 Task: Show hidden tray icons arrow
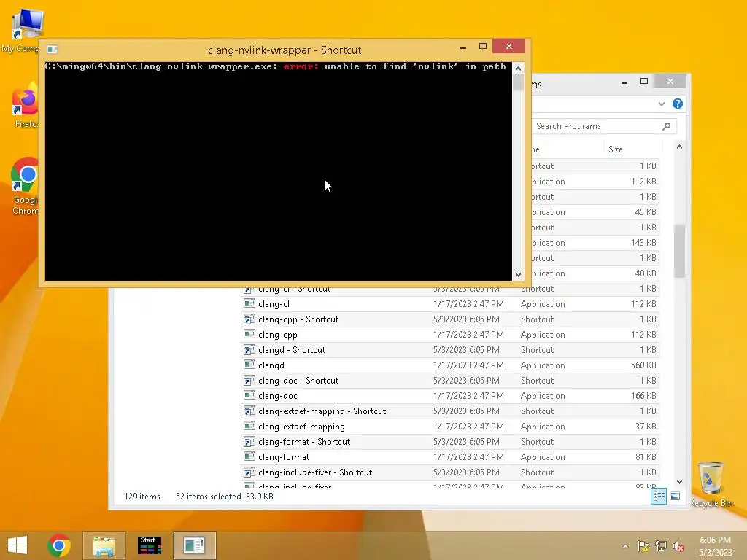(625, 546)
